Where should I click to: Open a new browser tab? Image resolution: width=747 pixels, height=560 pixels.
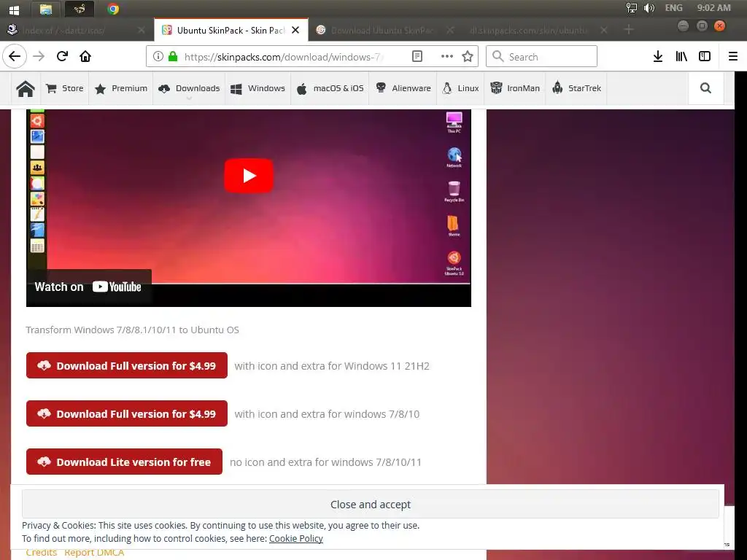pos(629,29)
